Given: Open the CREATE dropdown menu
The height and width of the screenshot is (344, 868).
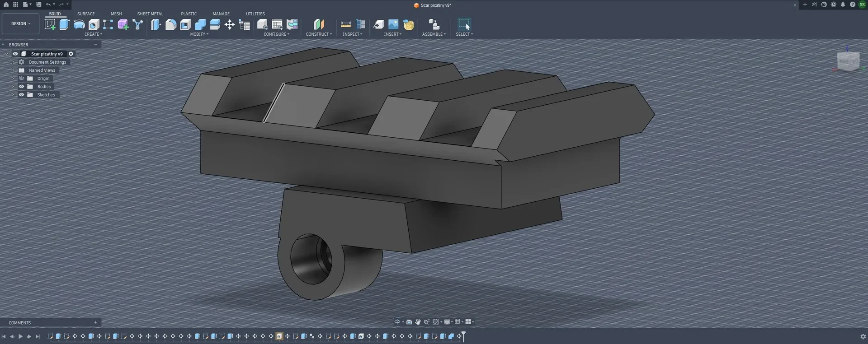Looking at the screenshot, I should 93,34.
